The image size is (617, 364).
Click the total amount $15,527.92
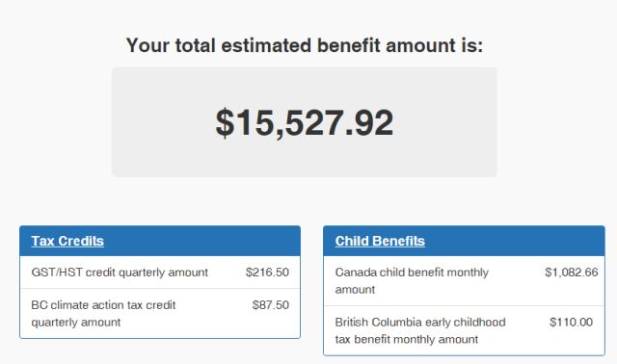(305, 122)
